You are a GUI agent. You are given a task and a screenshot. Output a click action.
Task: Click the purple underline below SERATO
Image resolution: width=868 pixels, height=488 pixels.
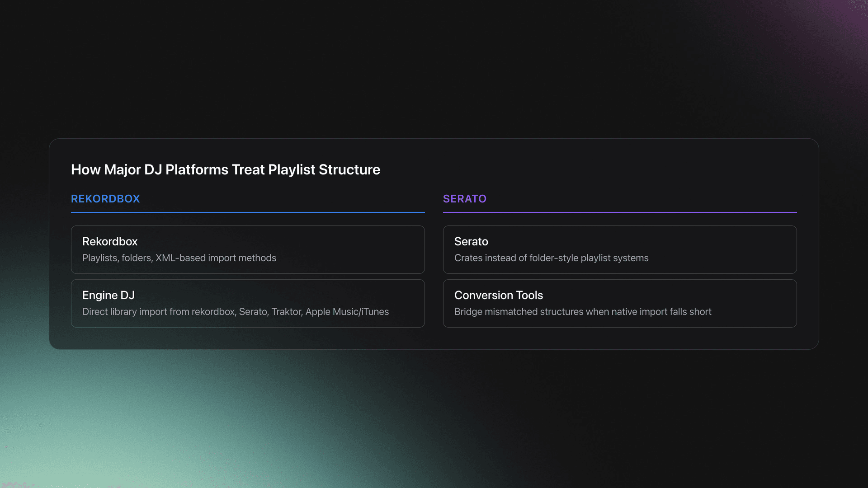(620, 211)
